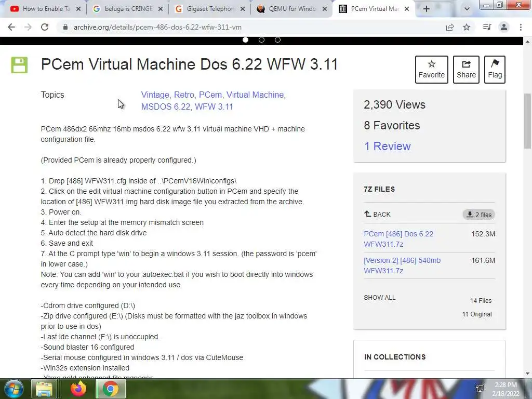Open the share page icon in address bar

450,27
